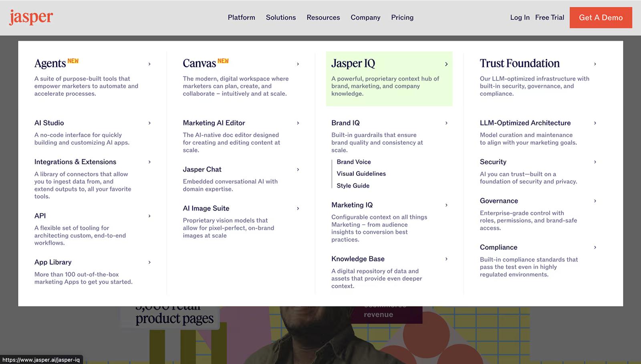The width and height of the screenshot is (641, 364).
Task: Click the arrow next to Governance
Action: point(595,201)
